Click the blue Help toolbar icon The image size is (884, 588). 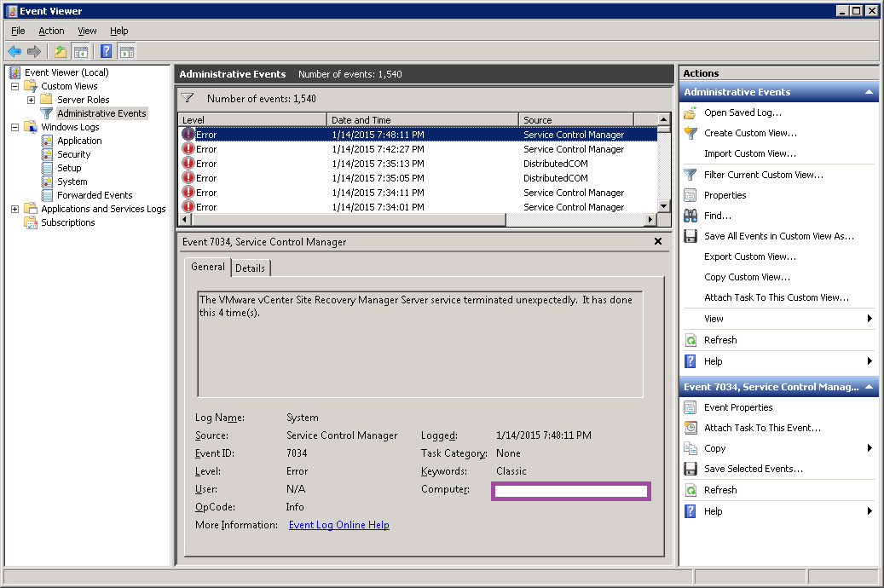[x=106, y=51]
